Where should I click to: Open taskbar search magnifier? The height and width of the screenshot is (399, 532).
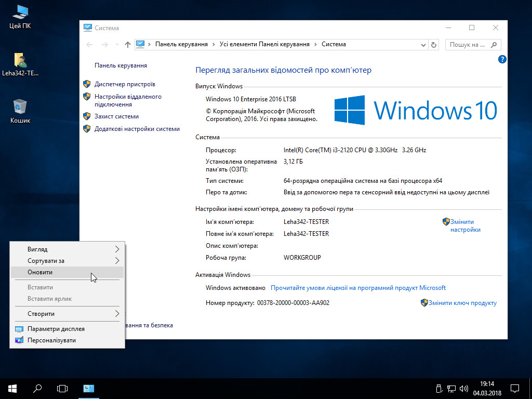pos(37,388)
